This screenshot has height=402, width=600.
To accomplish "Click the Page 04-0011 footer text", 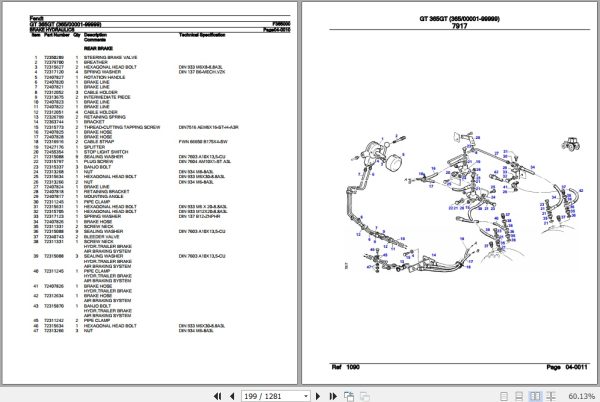I will 567,367.
